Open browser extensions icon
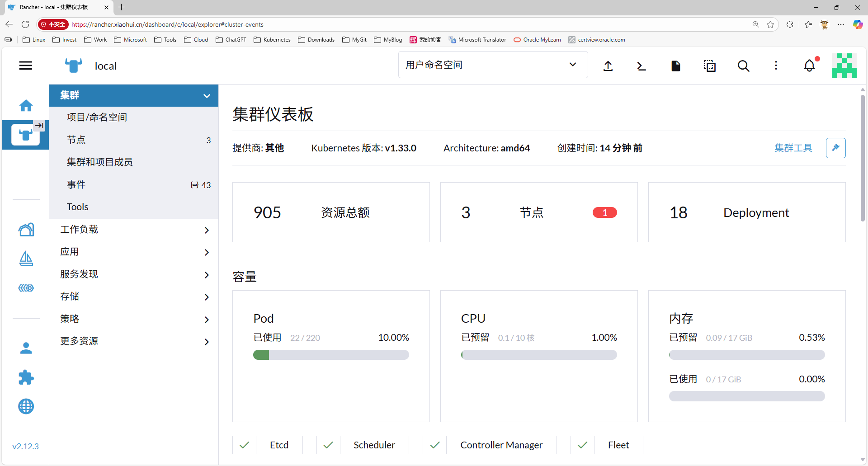This screenshot has width=868, height=466. (x=790, y=24)
